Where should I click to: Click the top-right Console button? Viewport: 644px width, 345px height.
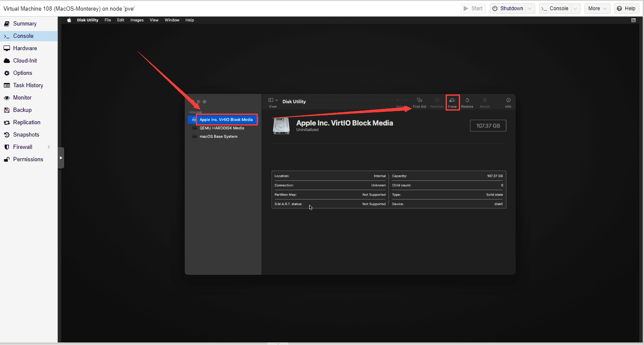(555, 9)
